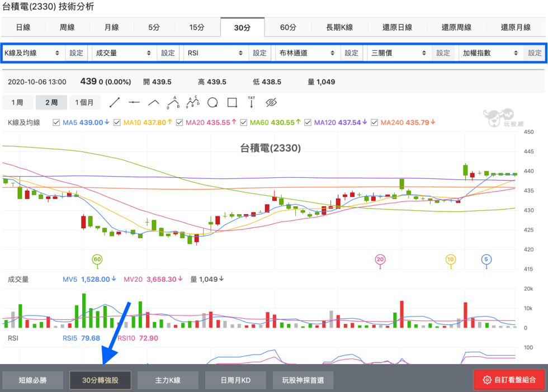This screenshot has height=392, width=548.
Task: Click the pink 20 moving-average marker
Action: point(380,259)
